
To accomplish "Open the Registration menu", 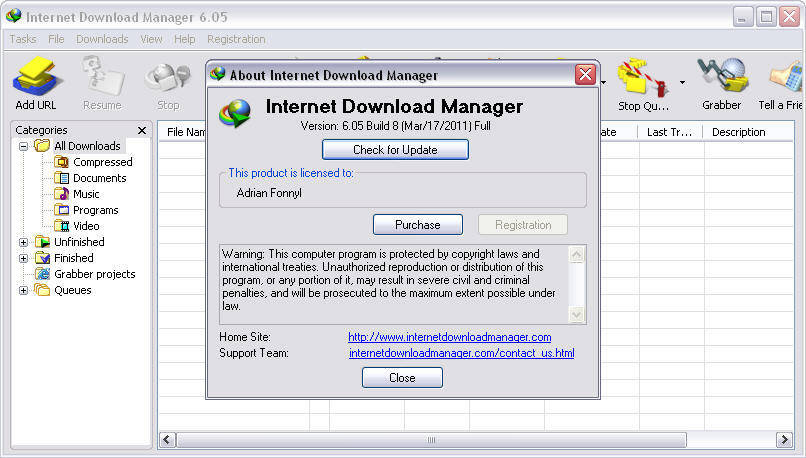I will (236, 39).
